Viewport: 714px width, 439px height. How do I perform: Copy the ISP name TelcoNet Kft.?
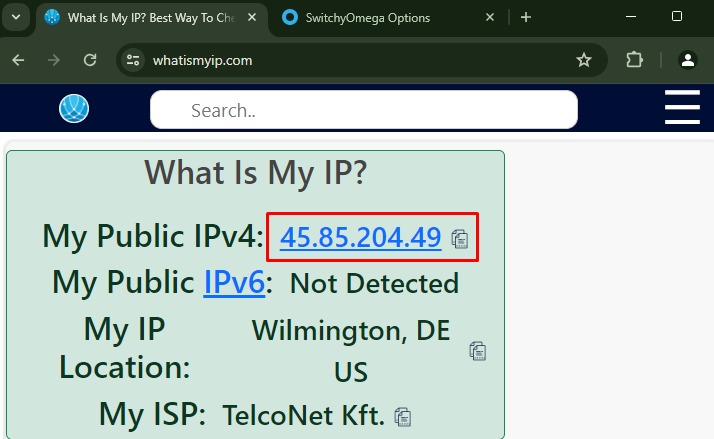pyautogui.click(x=403, y=416)
